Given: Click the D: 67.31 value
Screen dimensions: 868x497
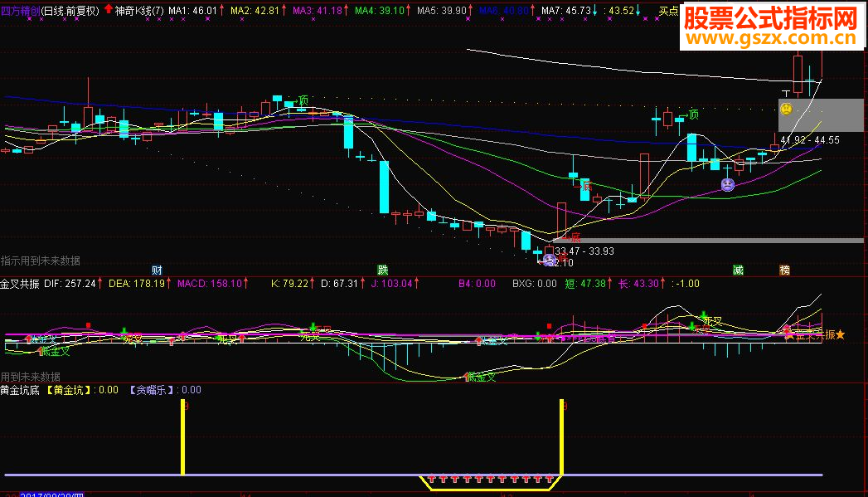Looking at the screenshot, I should pos(339,284).
